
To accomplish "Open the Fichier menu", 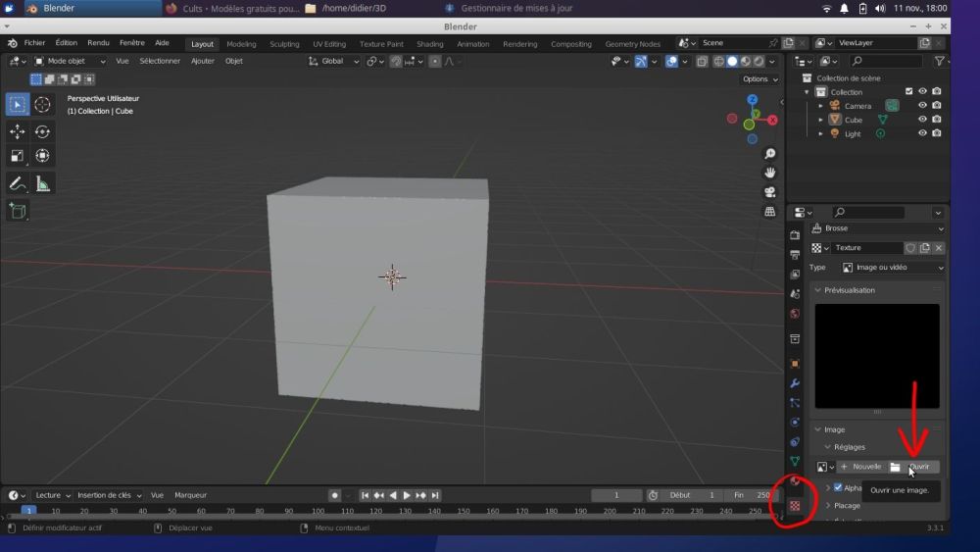I will coord(34,43).
